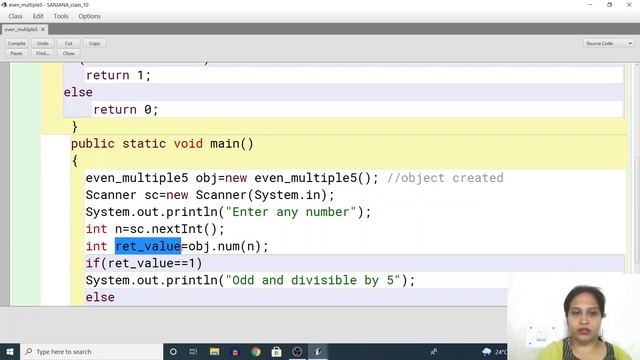Open the Edit menu
The height and width of the screenshot is (360, 640).
[38, 16]
